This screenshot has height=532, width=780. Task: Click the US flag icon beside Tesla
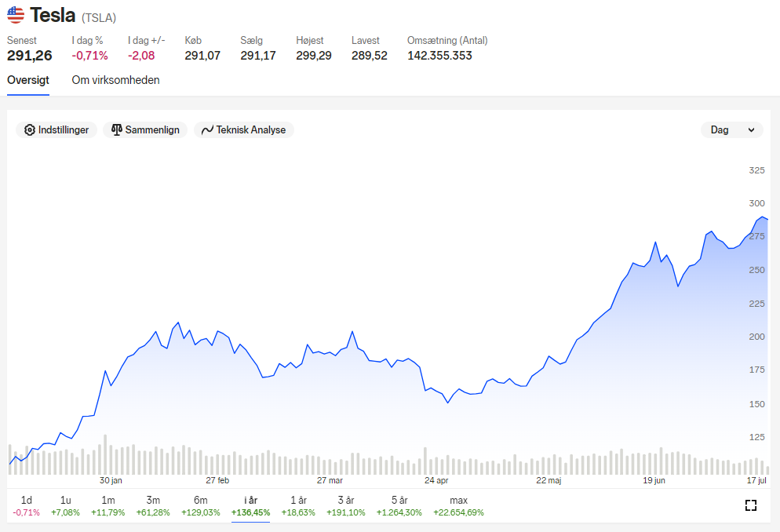16,15
